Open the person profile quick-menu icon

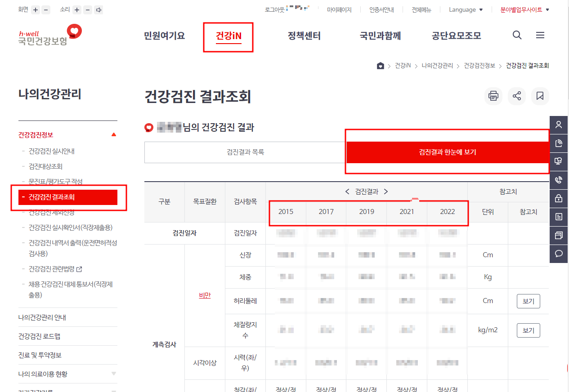click(559, 125)
